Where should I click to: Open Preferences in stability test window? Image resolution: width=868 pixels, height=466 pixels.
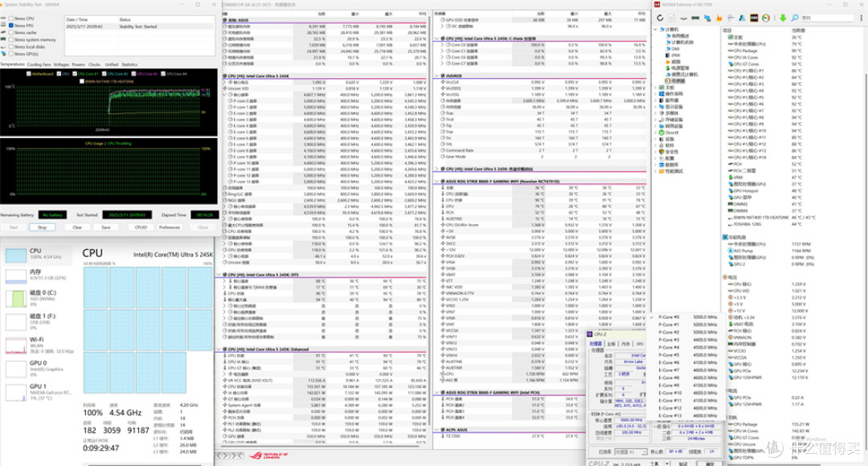(170, 227)
